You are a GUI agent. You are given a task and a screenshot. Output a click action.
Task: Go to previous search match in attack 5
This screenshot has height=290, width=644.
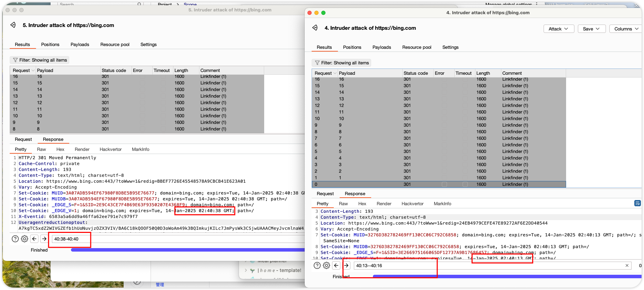pos(34,239)
